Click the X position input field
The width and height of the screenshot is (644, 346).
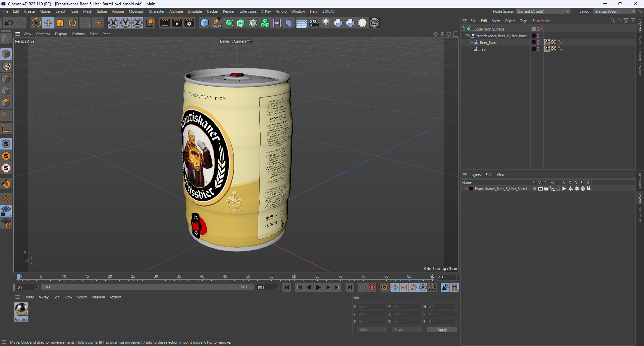coord(372,307)
